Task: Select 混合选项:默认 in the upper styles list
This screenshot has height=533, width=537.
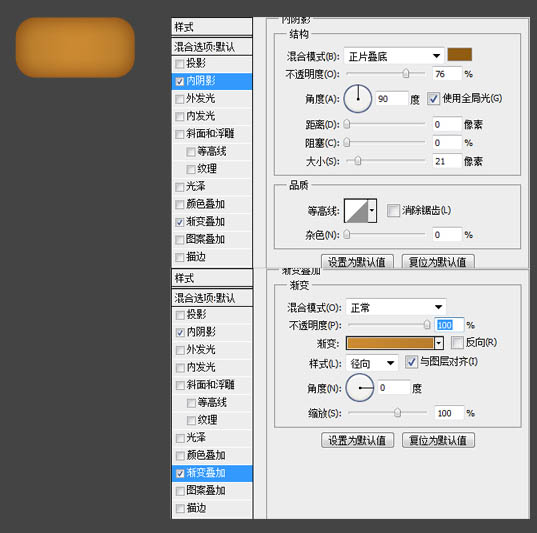Action: pos(212,47)
